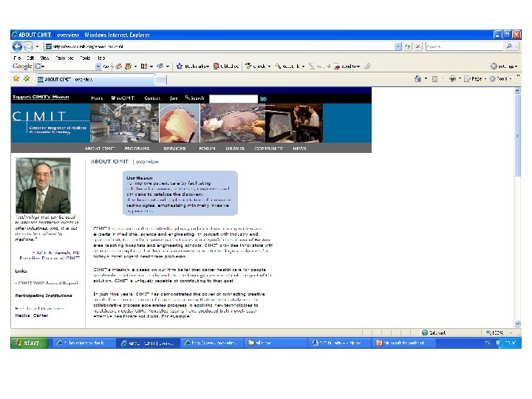Expand Google toolbar search box dropdown

[98, 66]
